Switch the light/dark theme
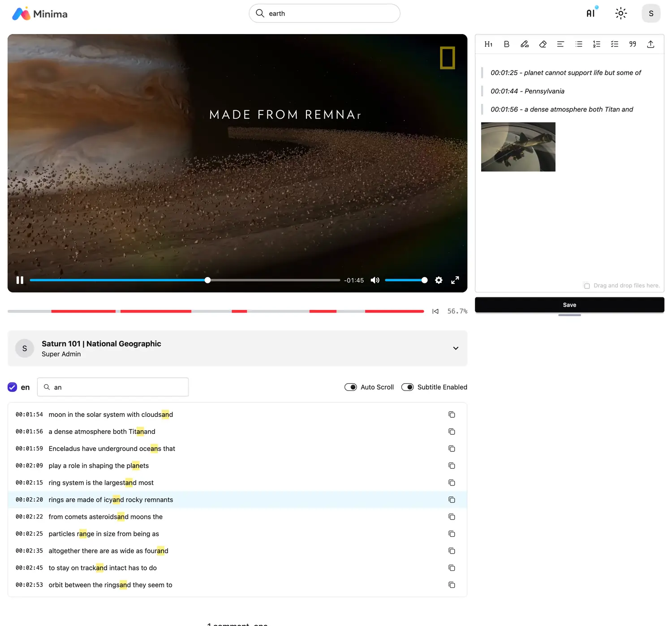The width and height of the screenshot is (672, 626). pos(620,13)
